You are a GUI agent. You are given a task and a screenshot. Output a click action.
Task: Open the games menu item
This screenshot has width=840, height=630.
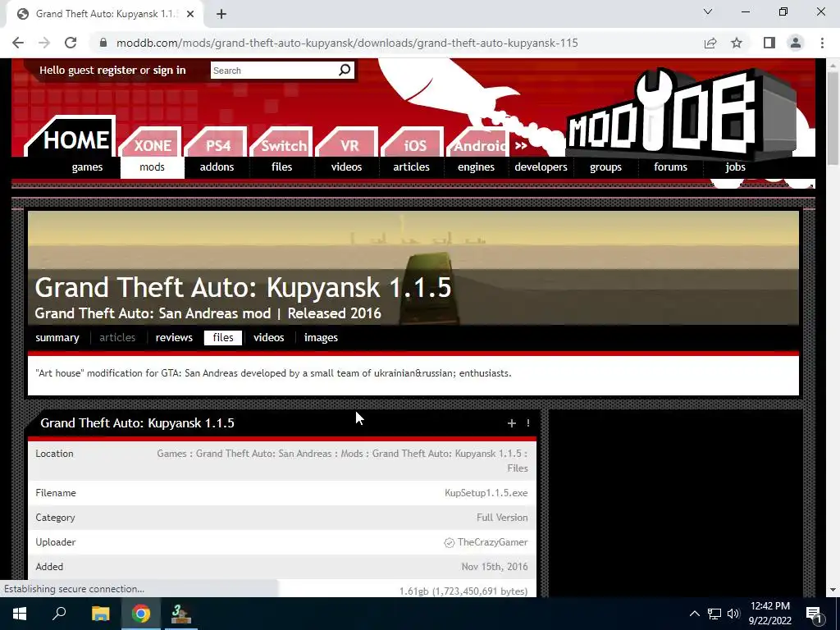coord(87,167)
